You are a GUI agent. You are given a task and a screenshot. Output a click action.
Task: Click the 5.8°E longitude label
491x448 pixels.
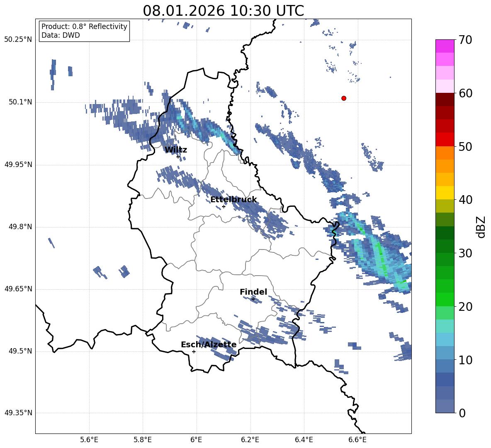[x=143, y=440]
